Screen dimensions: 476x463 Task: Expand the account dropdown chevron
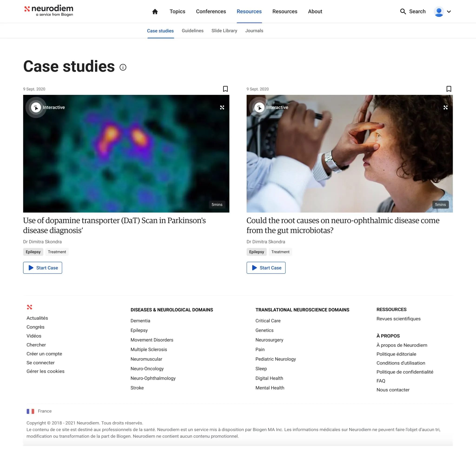pos(449,11)
